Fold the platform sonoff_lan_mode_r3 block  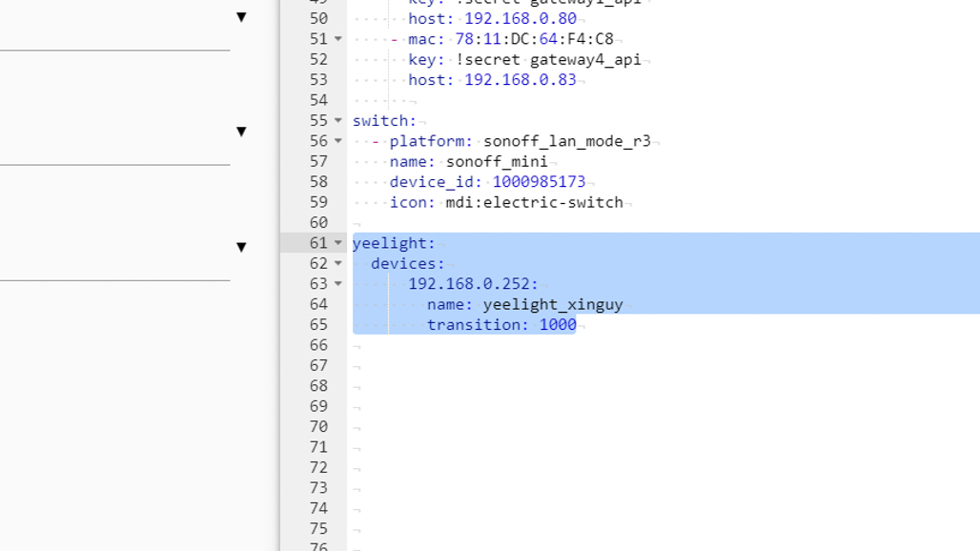tap(338, 141)
